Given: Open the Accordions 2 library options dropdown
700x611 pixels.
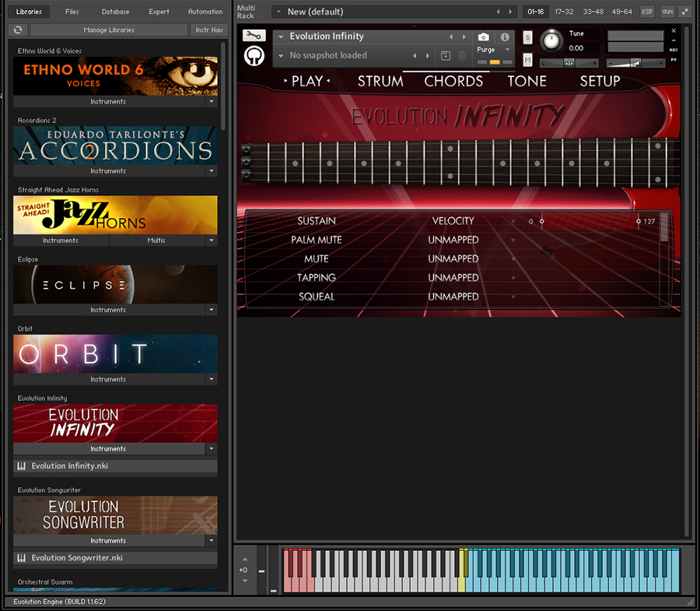Looking at the screenshot, I should 211,170.
